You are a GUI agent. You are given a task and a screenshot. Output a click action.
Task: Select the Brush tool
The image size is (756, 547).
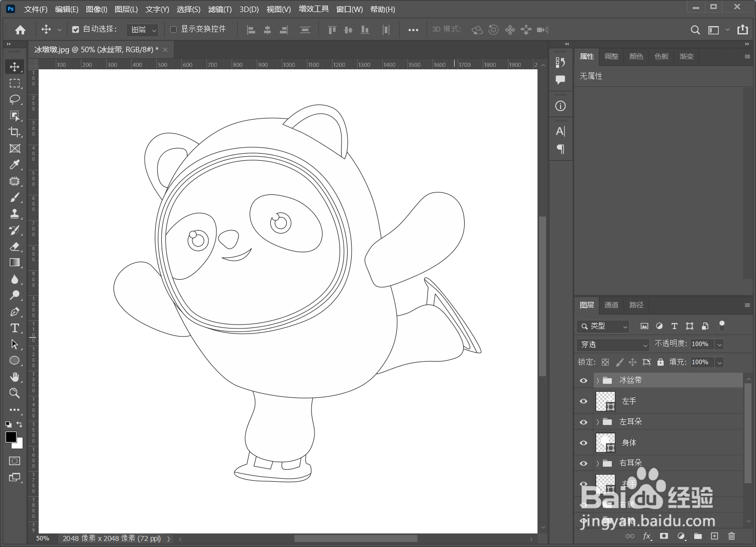(15, 197)
